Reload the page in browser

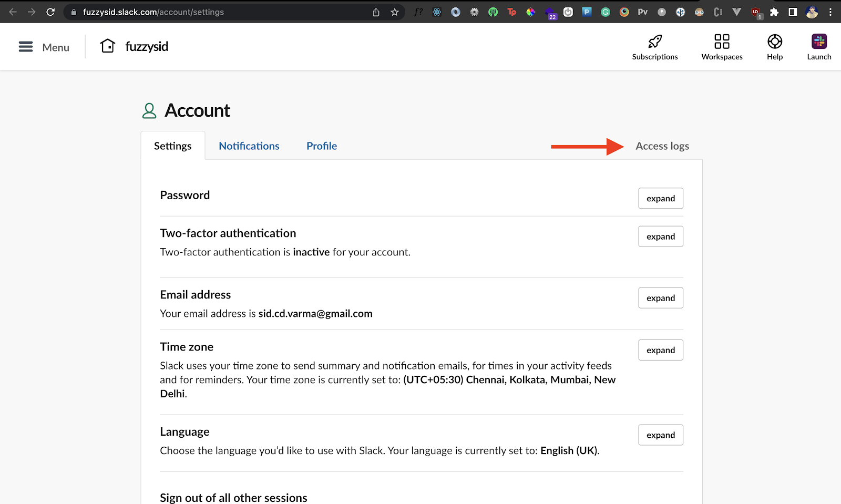coord(50,12)
